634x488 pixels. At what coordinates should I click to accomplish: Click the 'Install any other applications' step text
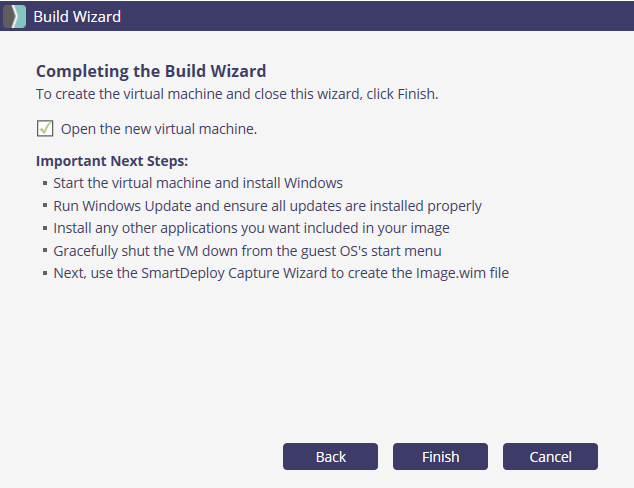[x=251, y=228]
